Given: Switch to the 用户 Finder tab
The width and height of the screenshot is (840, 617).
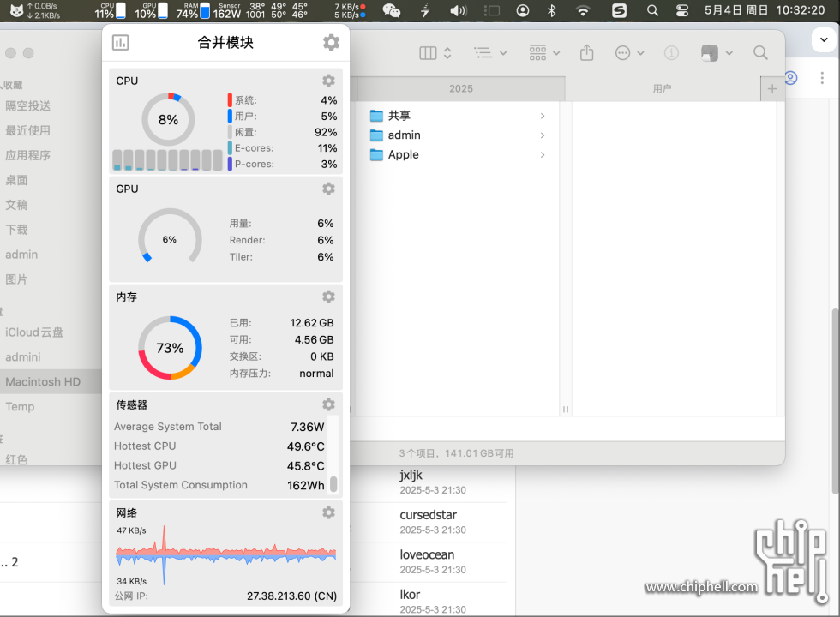Looking at the screenshot, I should [x=662, y=88].
